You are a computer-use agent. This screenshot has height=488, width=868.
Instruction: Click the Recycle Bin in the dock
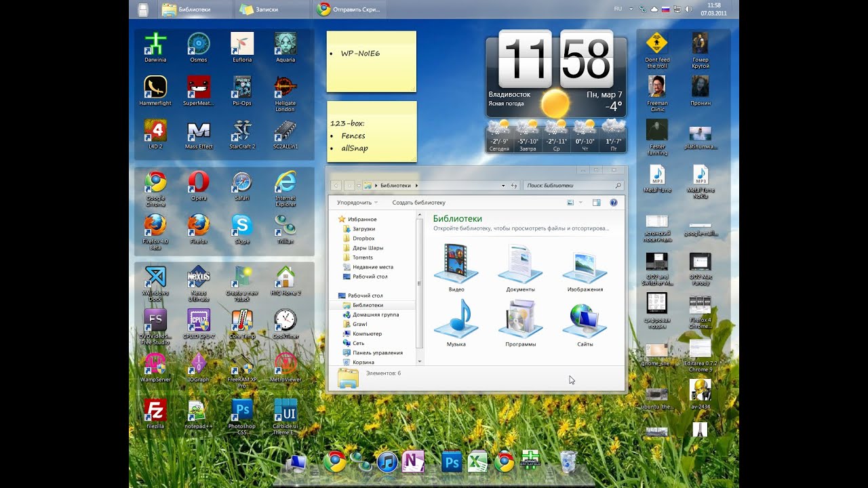[568, 462]
